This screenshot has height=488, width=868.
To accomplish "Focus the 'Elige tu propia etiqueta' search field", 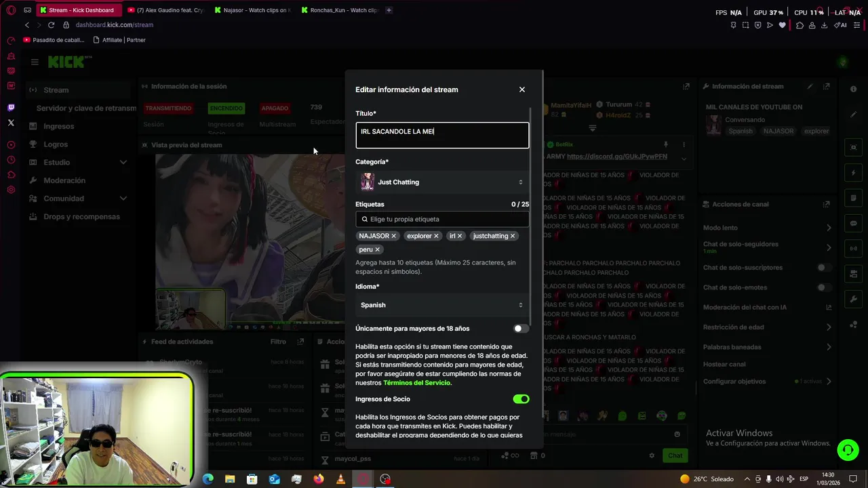I will click(x=442, y=219).
